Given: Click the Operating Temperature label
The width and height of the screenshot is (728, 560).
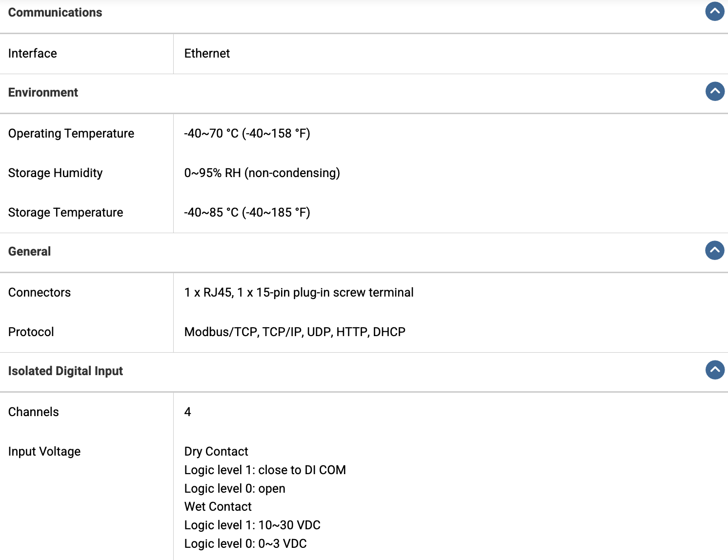Looking at the screenshot, I should [71, 134].
